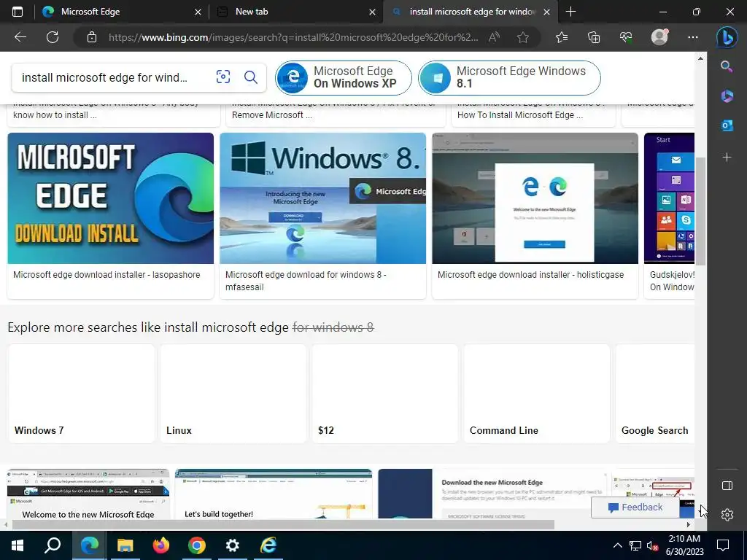Launch File Explorer from taskbar
The height and width of the screenshot is (560, 747).
click(125, 545)
